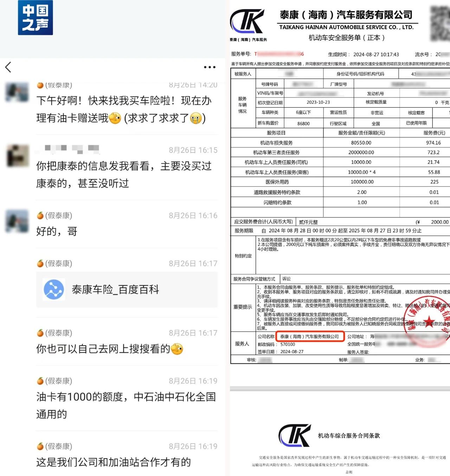Click the 机动车损失服务 row in the table

pyautogui.click(x=276, y=143)
